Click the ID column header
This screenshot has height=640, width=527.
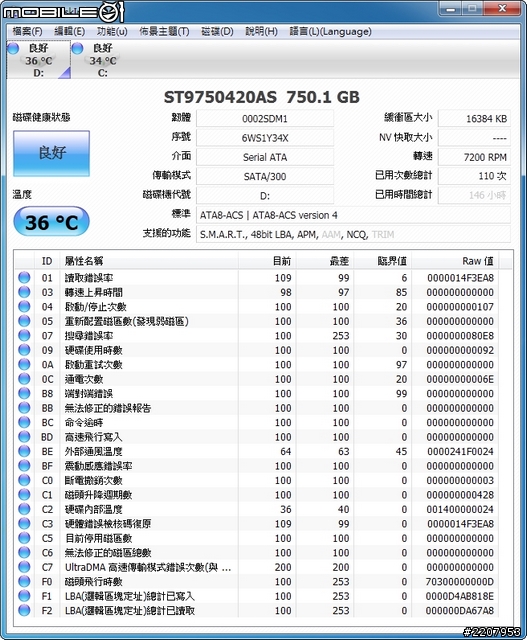pyautogui.click(x=47, y=261)
